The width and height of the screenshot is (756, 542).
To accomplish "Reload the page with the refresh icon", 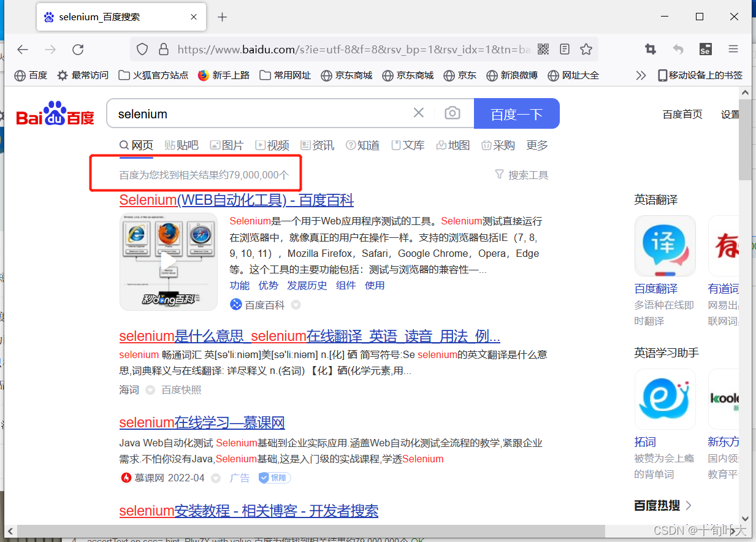I will pyautogui.click(x=78, y=49).
